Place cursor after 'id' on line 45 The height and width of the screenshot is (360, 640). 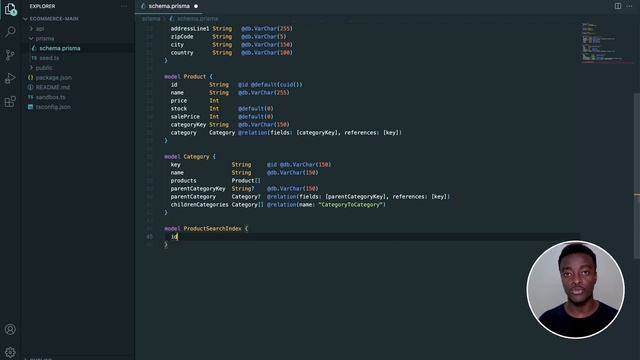coord(178,237)
